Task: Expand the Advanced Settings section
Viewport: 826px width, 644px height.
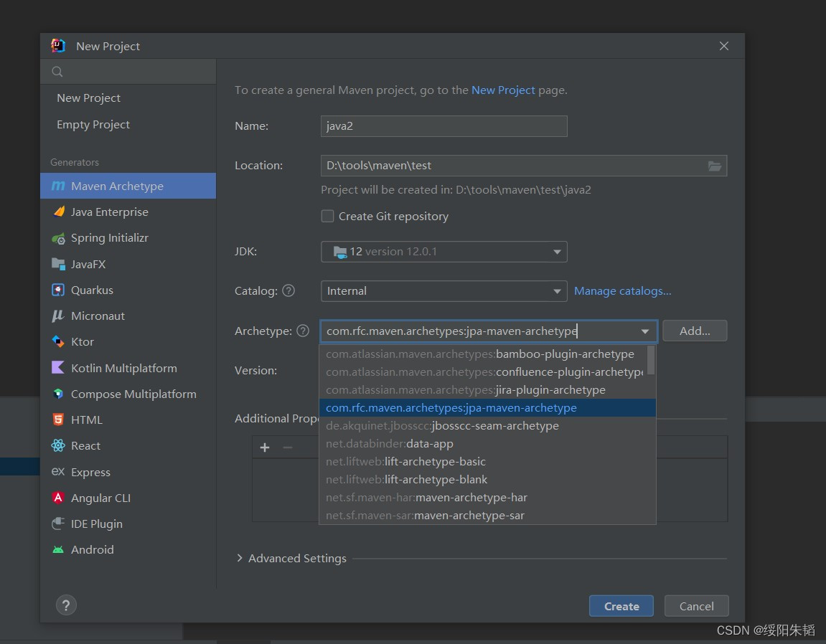Action: click(x=240, y=558)
